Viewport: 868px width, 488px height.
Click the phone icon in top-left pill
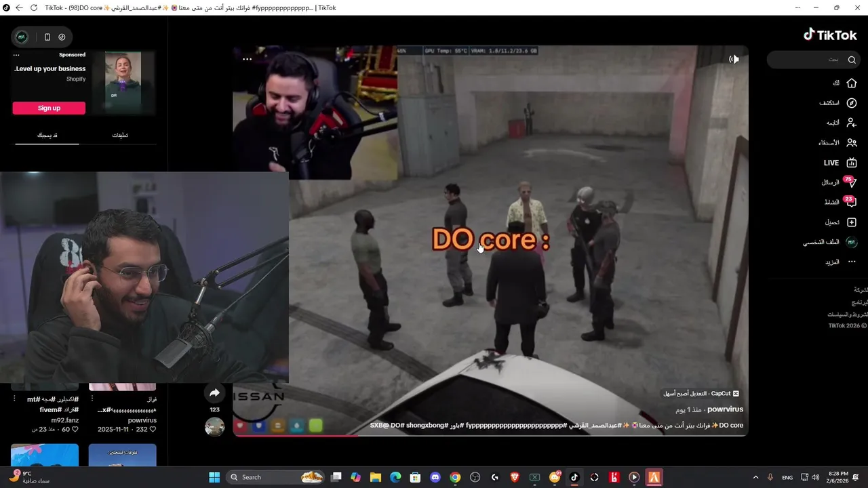tap(47, 37)
